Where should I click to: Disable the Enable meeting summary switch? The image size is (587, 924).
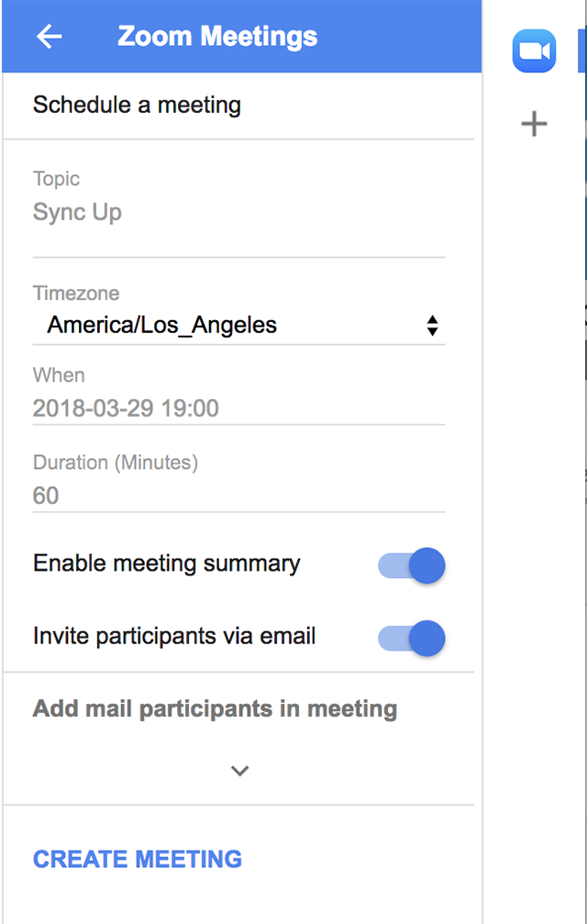pyautogui.click(x=412, y=566)
